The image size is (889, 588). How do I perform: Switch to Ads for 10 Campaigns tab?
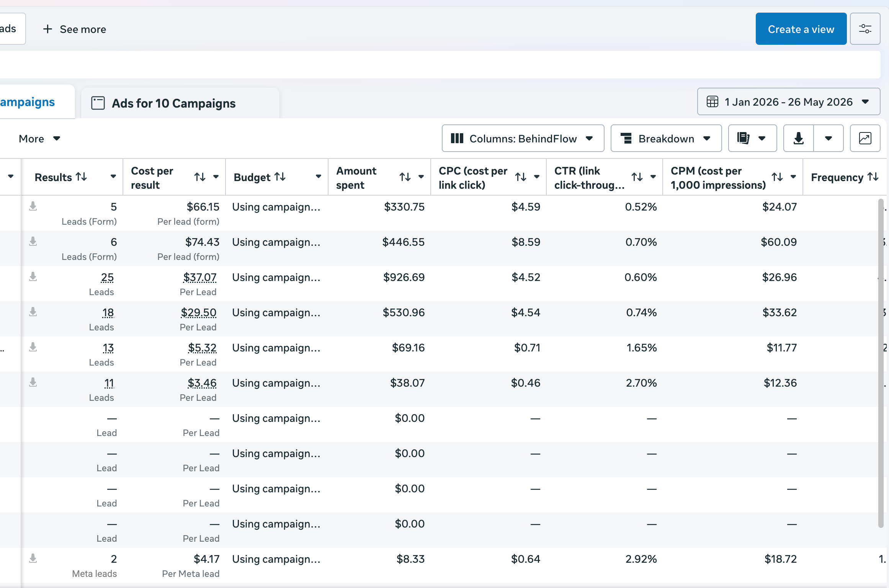[180, 103]
